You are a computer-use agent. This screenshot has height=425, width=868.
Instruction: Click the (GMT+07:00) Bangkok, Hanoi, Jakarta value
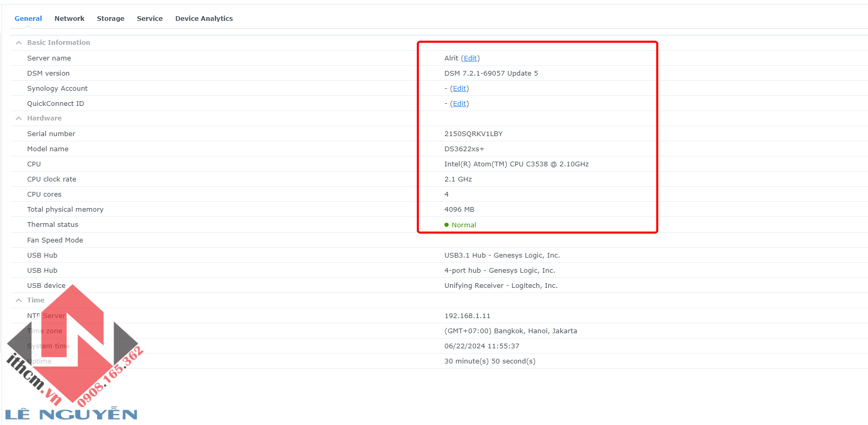pyautogui.click(x=511, y=331)
